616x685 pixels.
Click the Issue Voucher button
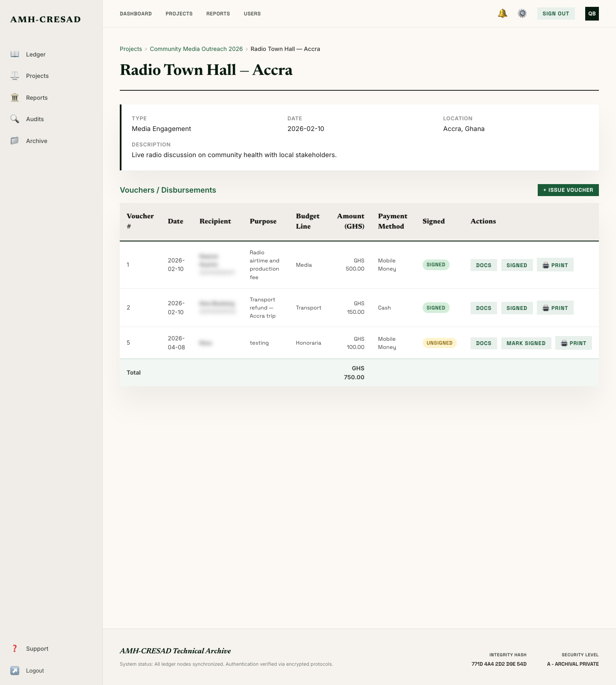pyautogui.click(x=568, y=190)
